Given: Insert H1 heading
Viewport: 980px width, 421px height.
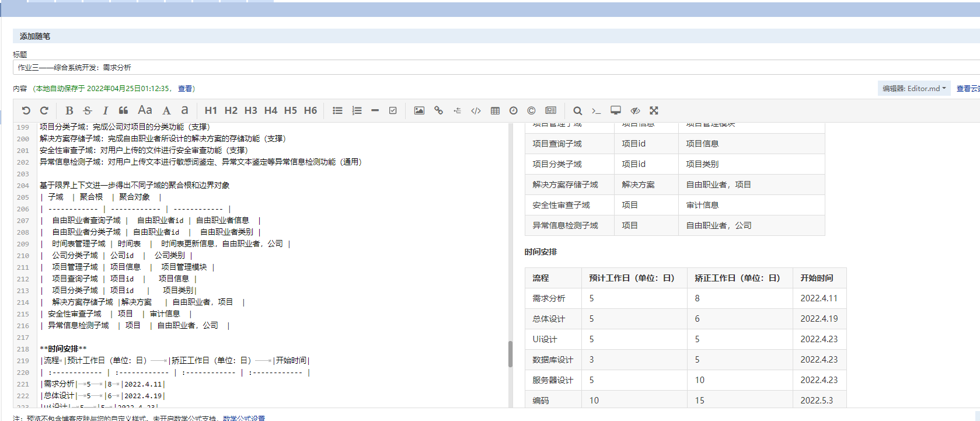Looking at the screenshot, I should tap(211, 110).
